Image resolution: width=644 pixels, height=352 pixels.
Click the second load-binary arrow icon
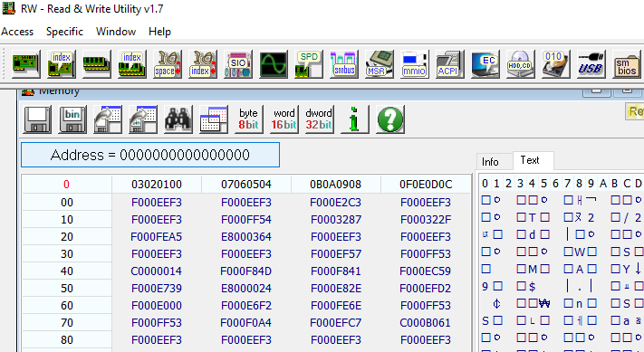143,119
